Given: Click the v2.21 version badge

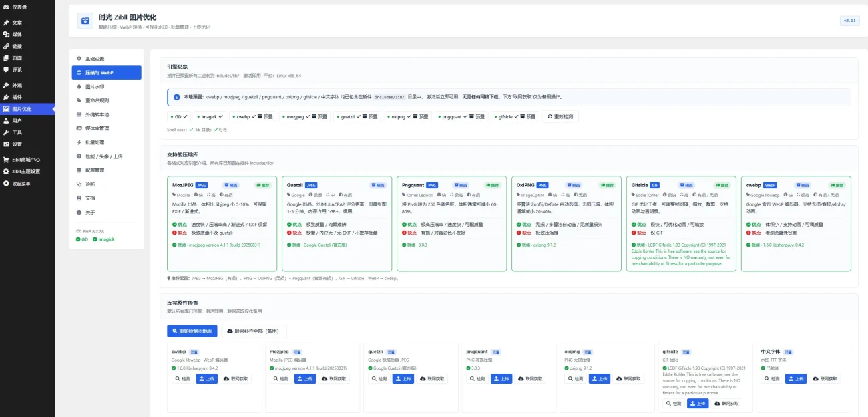Looking at the screenshot, I should pyautogui.click(x=849, y=21).
